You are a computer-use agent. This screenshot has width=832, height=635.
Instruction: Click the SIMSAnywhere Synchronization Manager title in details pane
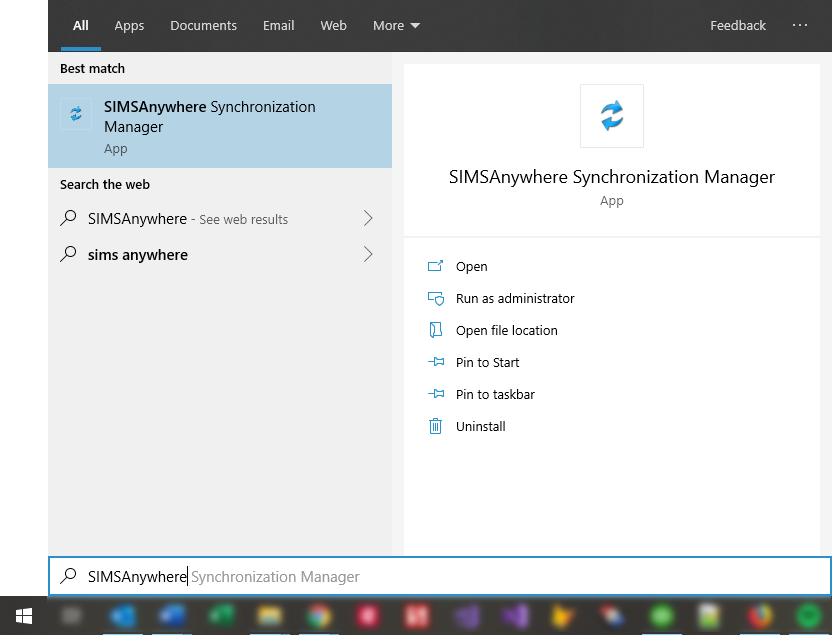pos(612,177)
